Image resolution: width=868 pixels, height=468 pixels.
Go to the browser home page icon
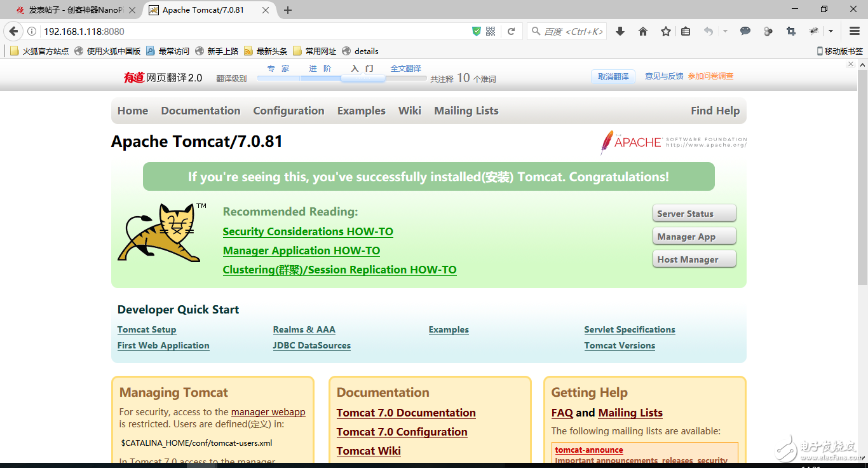643,31
